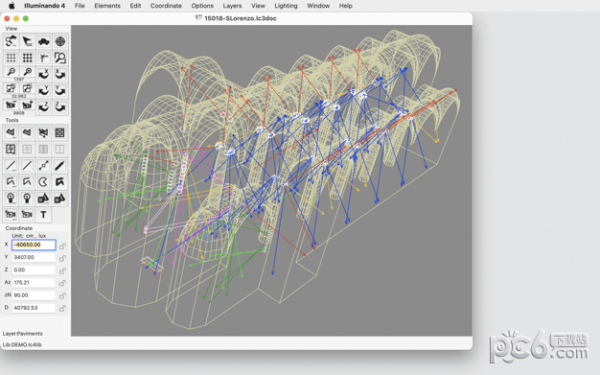Click the globe view icon
The width and height of the screenshot is (600, 375).
point(60,41)
